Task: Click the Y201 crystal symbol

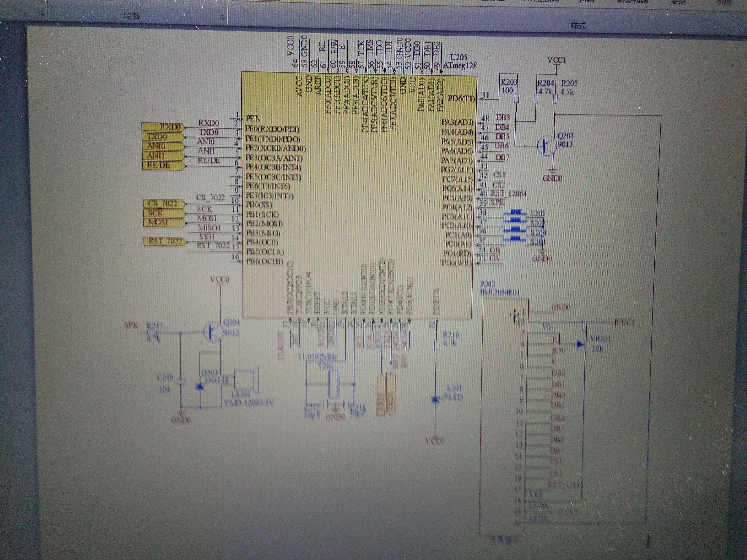Action: [x=334, y=384]
